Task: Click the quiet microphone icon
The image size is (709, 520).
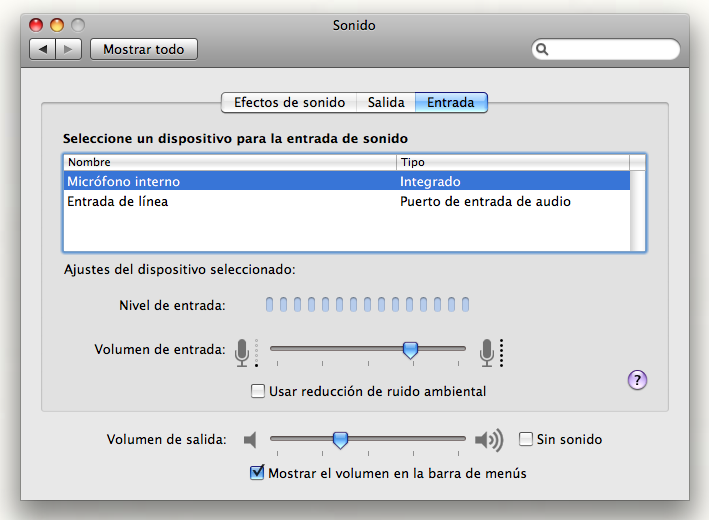Action: click(243, 351)
